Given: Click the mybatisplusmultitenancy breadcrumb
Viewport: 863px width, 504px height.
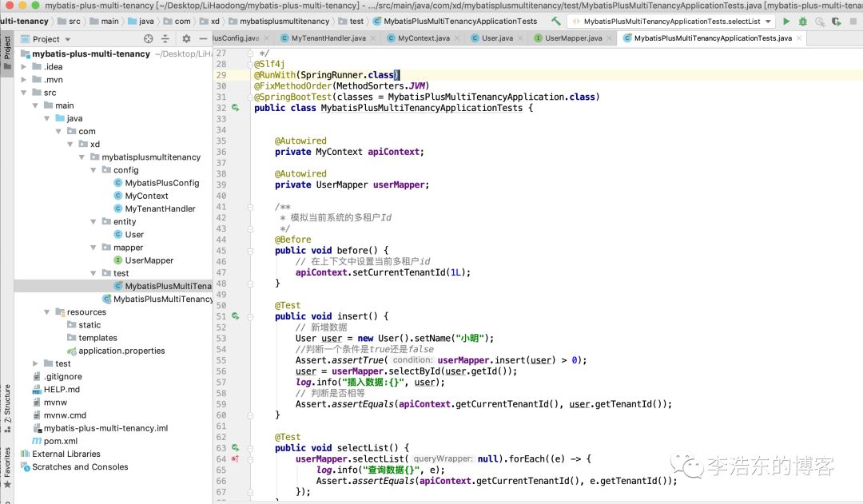Looking at the screenshot, I should [279, 21].
